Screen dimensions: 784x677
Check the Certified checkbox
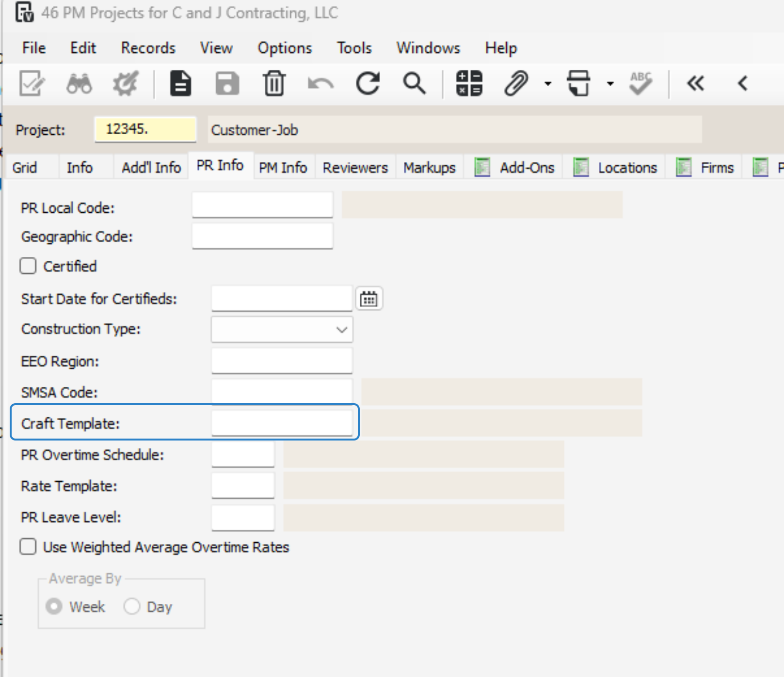[28, 266]
